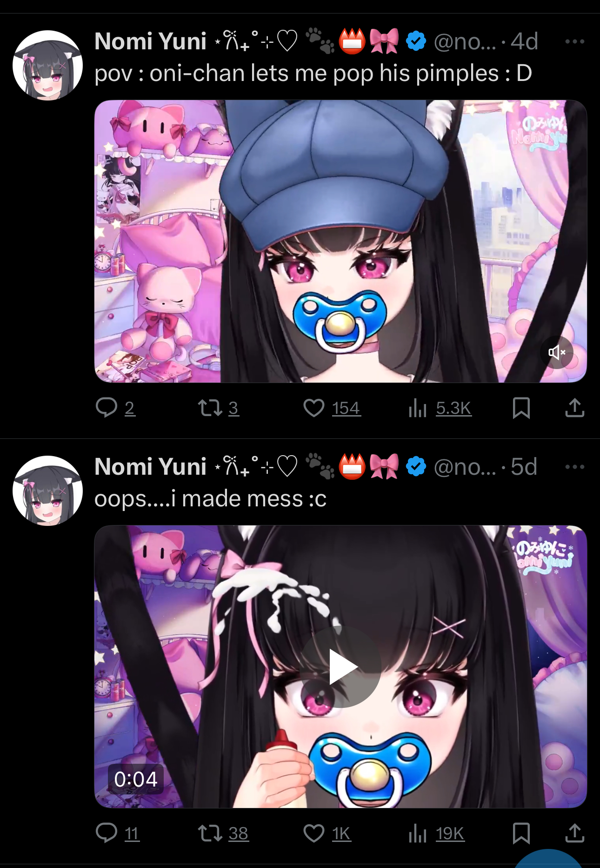This screenshot has height=868, width=600.
Task: Like the post with 154 likes
Action: point(332,408)
